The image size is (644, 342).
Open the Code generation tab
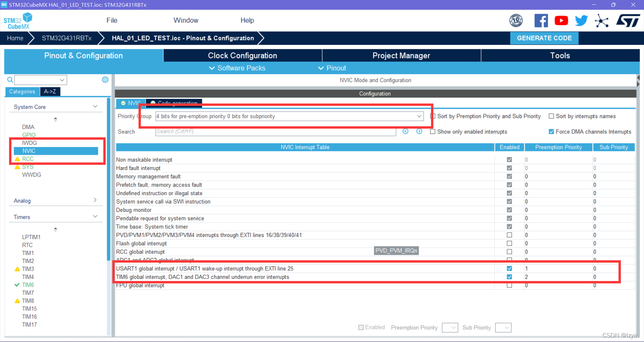point(174,102)
